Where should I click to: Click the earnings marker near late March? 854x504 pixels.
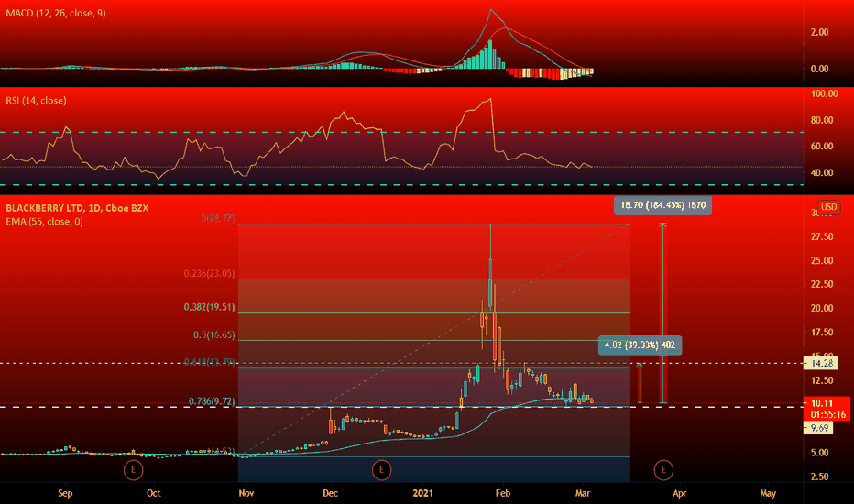pyautogui.click(x=663, y=470)
